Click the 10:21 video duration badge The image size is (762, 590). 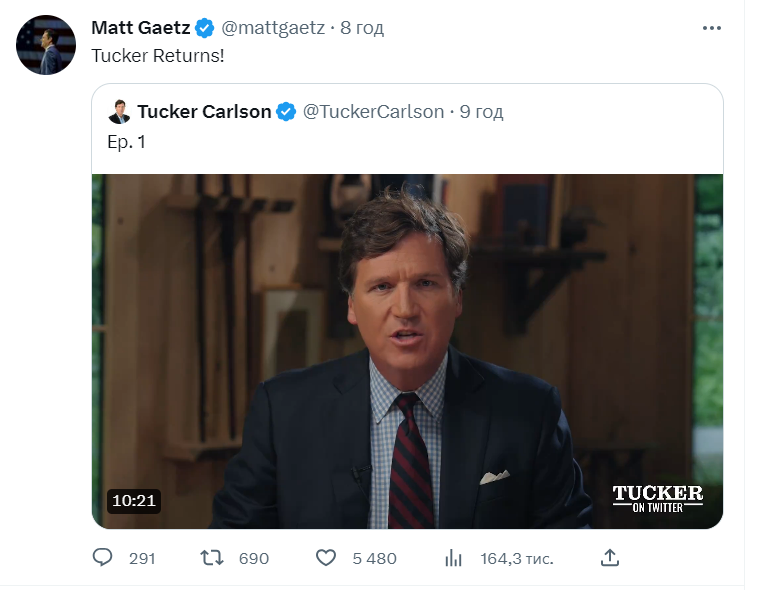(x=134, y=501)
